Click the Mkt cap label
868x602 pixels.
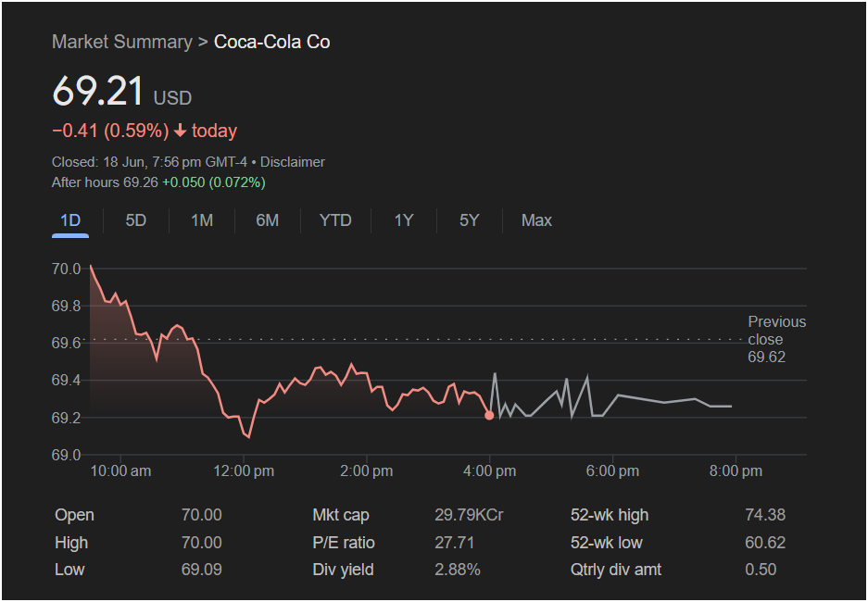click(341, 515)
